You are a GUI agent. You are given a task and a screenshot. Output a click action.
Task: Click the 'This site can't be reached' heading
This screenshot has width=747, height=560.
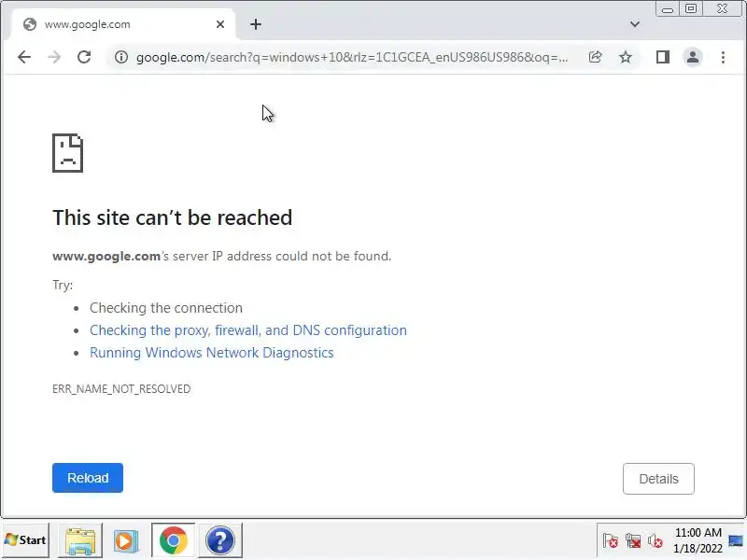173,217
